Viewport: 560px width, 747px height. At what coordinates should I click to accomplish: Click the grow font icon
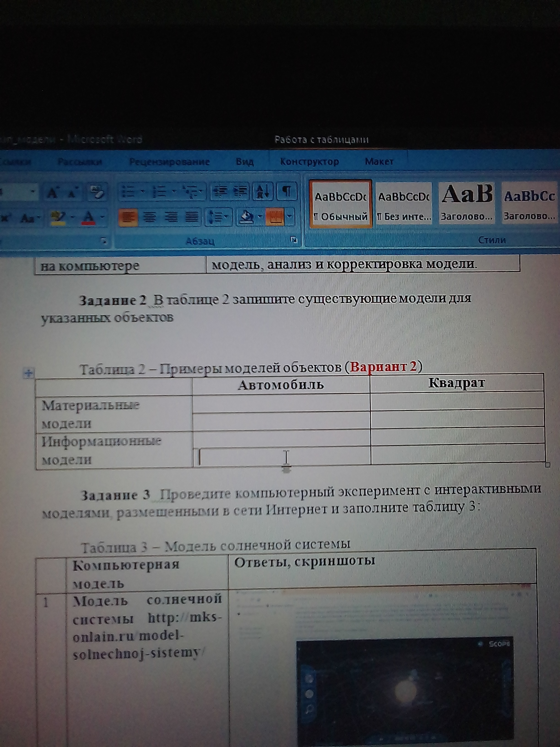coord(53,193)
